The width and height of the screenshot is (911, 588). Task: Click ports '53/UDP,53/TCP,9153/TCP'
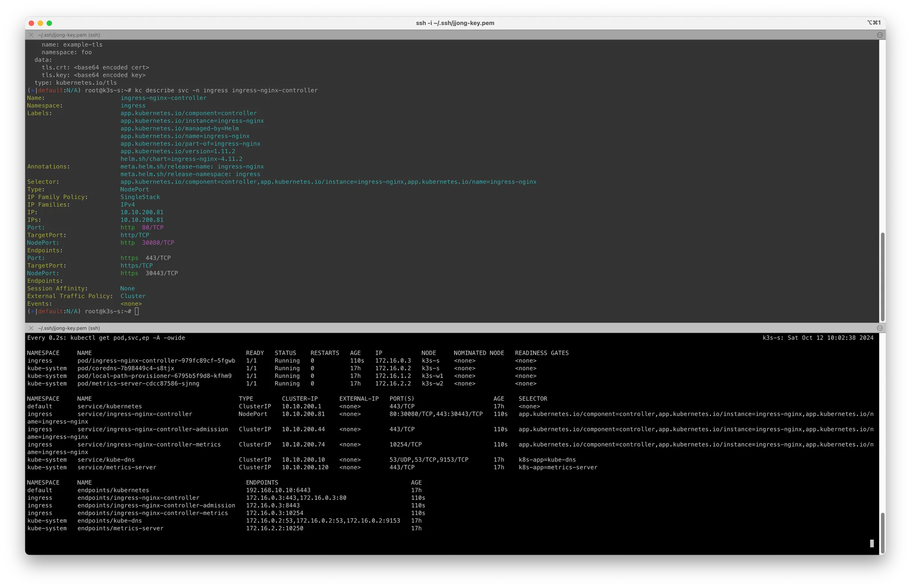pyautogui.click(x=429, y=460)
